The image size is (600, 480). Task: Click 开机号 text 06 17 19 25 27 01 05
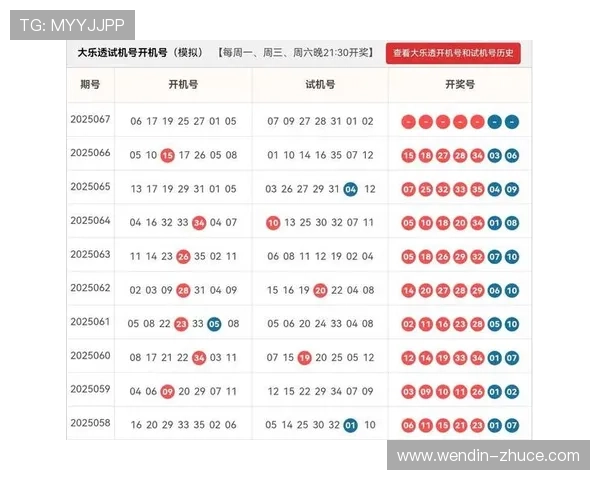pyautogui.click(x=183, y=121)
